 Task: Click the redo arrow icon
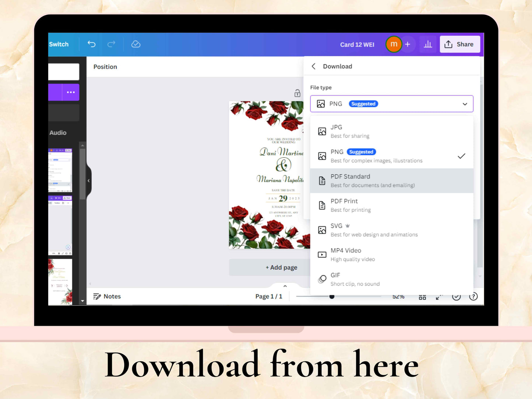pyautogui.click(x=111, y=44)
